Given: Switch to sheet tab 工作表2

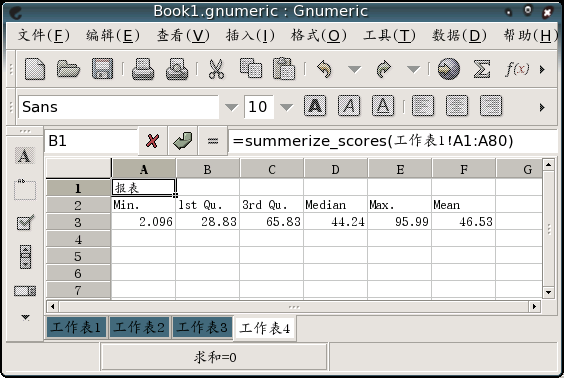Looking at the screenshot, I should (140, 327).
